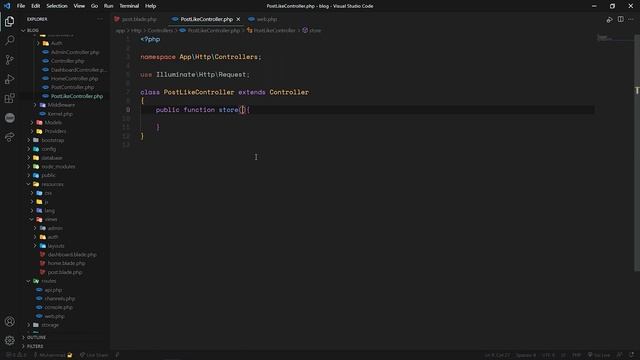Open the View menu
The image size is (640, 360).
pos(79,6)
